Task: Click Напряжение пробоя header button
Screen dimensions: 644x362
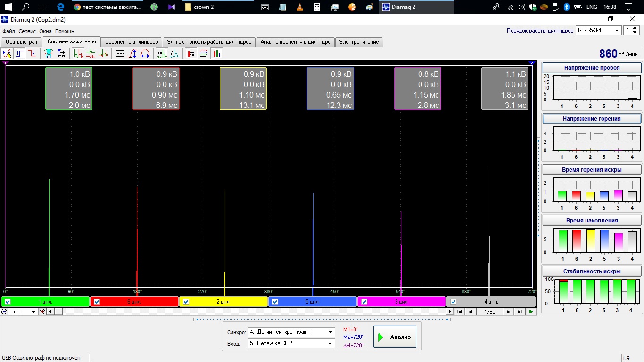Action: pyautogui.click(x=592, y=68)
